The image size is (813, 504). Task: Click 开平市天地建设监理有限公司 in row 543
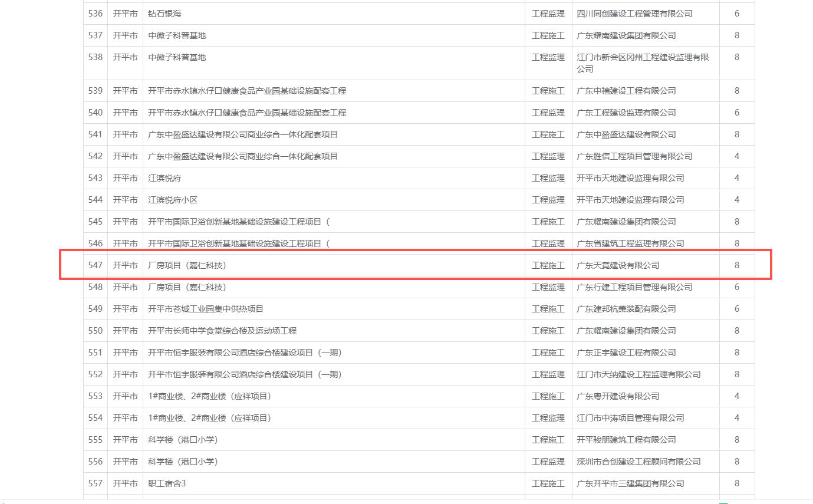tap(630, 178)
